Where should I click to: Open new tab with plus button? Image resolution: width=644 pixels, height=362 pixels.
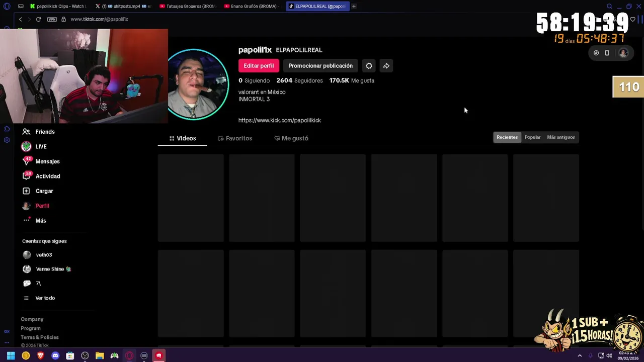click(354, 6)
